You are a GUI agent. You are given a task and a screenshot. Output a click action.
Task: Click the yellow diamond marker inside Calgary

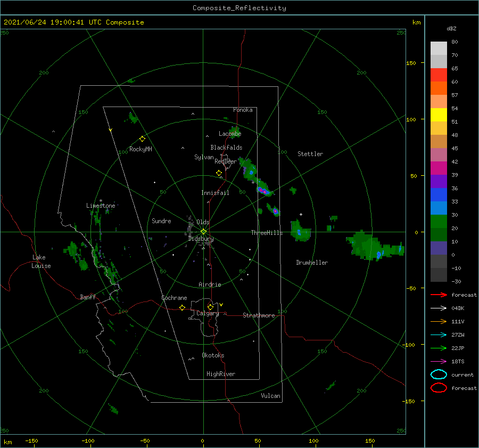pyautogui.click(x=210, y=307)
